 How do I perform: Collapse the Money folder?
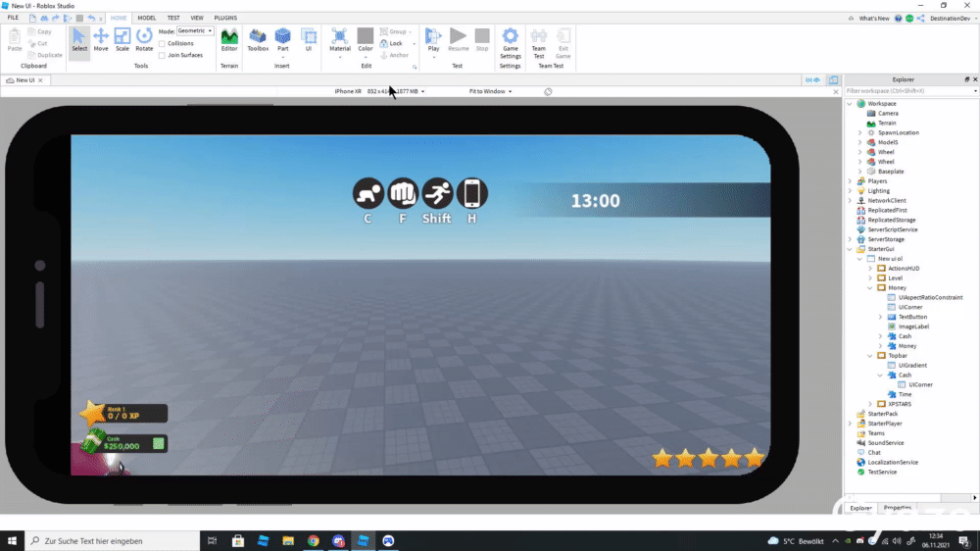(870, 287)
